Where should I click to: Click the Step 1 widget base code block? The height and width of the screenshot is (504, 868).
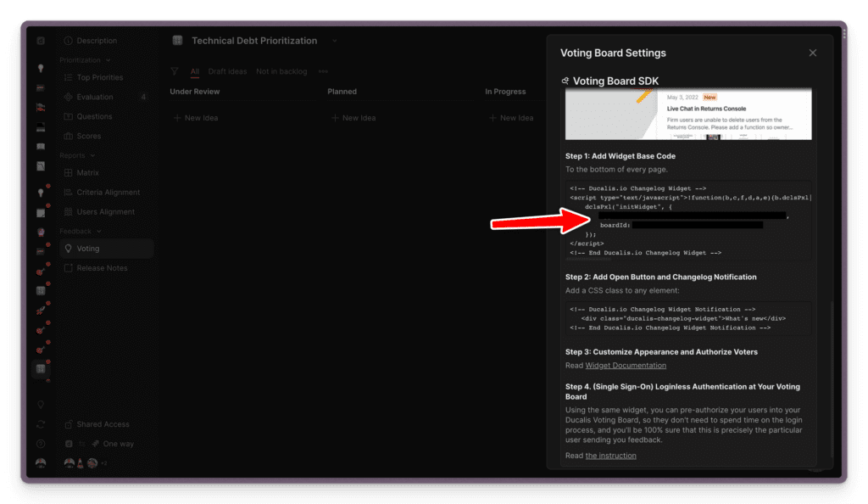688,221
